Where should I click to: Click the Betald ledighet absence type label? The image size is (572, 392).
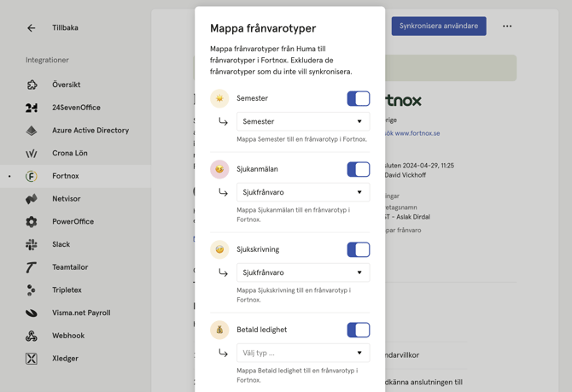[262, 330]
